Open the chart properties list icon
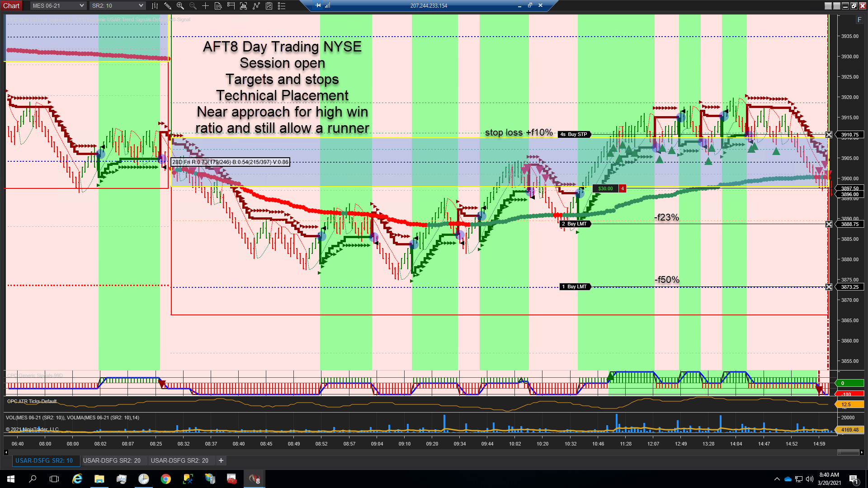868x488 pixels. 282,6
